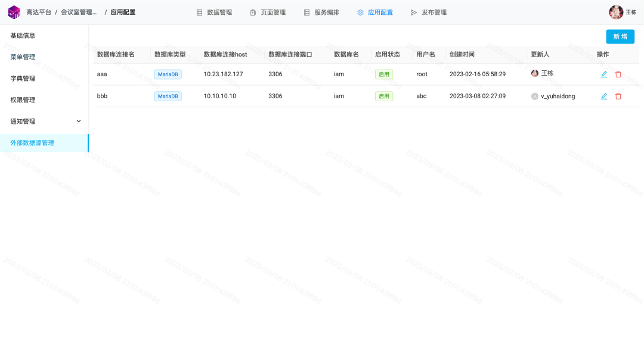
Task: Click the MariaDB tag in the bbb row
Action: [168, 96]
